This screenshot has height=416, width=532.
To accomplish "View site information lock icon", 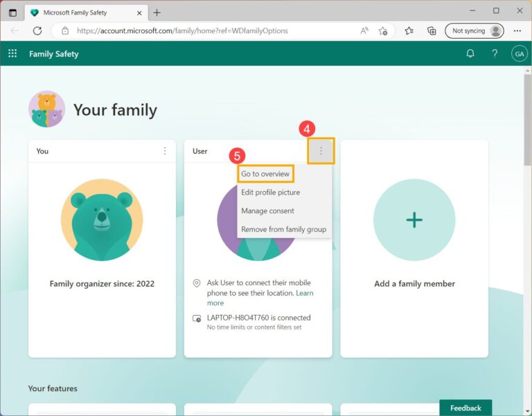I will point(65,31).
